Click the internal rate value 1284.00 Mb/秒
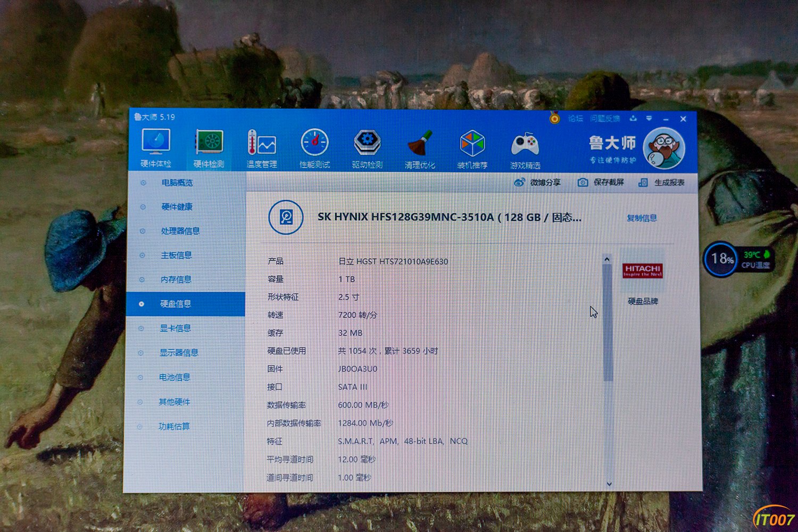 365,423
